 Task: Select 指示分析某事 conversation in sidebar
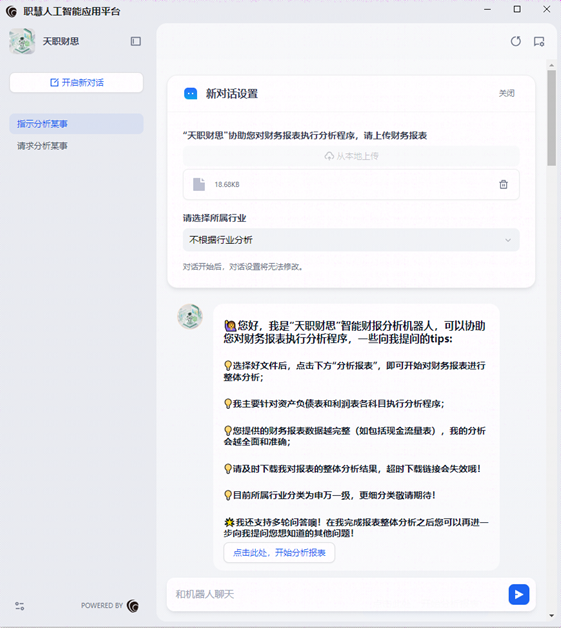pos(76,124)
